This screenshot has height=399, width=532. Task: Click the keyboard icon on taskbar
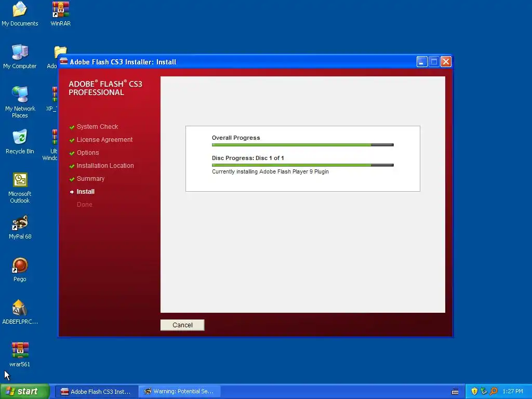[455, 392]
